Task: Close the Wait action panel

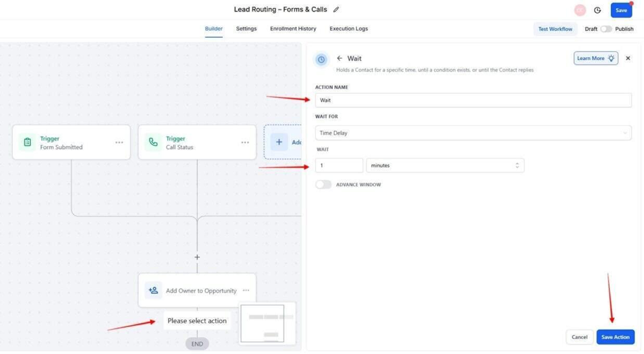Action: click(x=628, y=59)
